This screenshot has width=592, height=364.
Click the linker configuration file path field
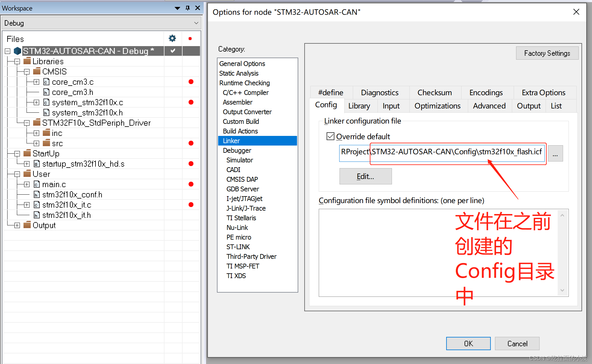pos(441,152)
